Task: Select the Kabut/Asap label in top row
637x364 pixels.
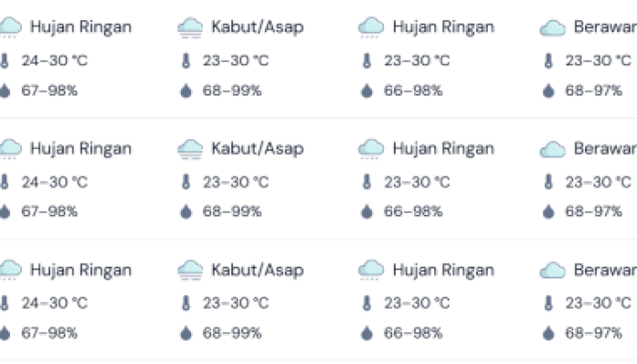Action: [258, 27]
